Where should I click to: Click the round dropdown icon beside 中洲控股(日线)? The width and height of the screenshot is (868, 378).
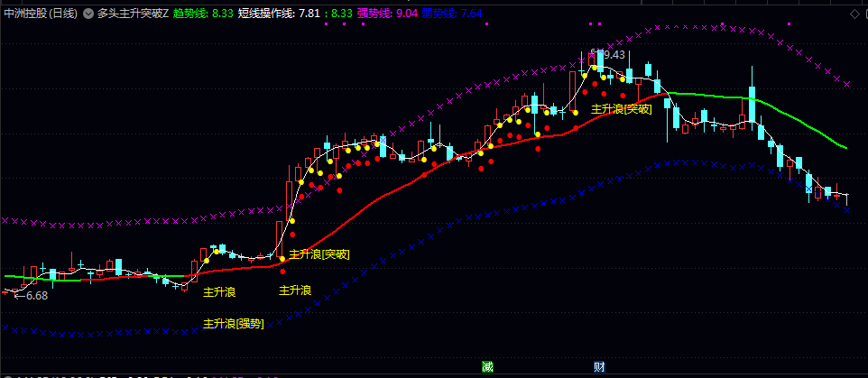(x=87, y=14)
